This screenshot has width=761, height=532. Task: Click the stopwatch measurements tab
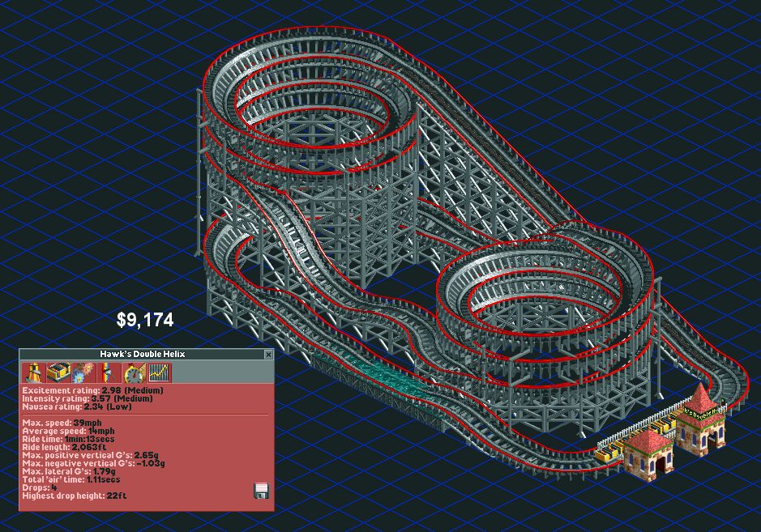[x=134, y=373]
